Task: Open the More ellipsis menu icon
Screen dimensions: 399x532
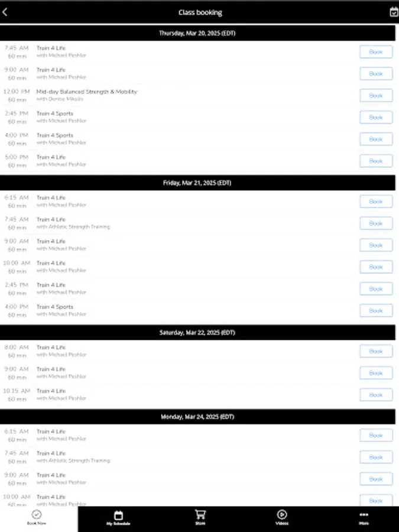Action: click(364, 515)
